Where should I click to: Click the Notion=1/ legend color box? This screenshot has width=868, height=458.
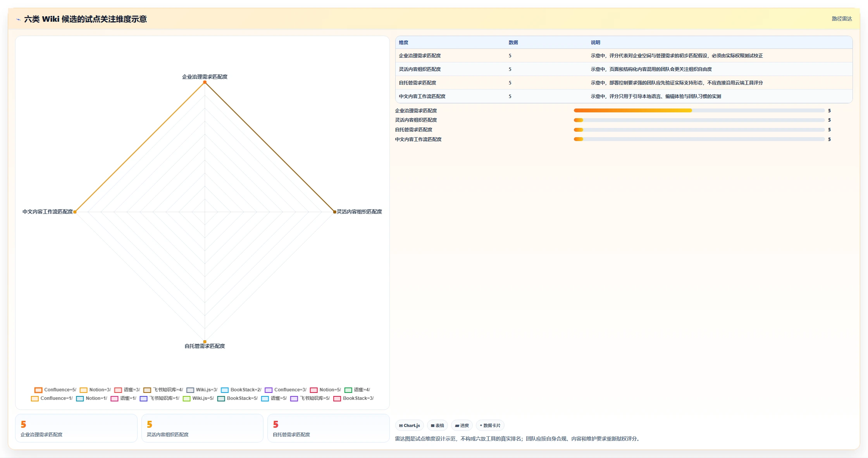(80, 398)
